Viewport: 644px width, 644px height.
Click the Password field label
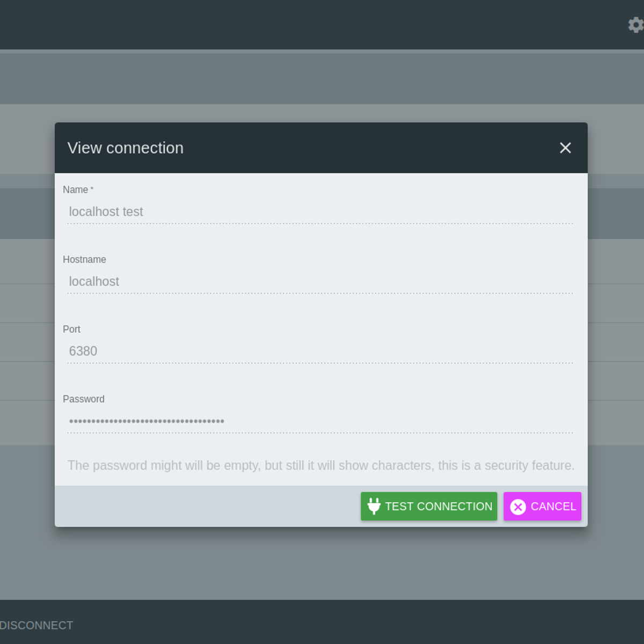coord(84,399)
